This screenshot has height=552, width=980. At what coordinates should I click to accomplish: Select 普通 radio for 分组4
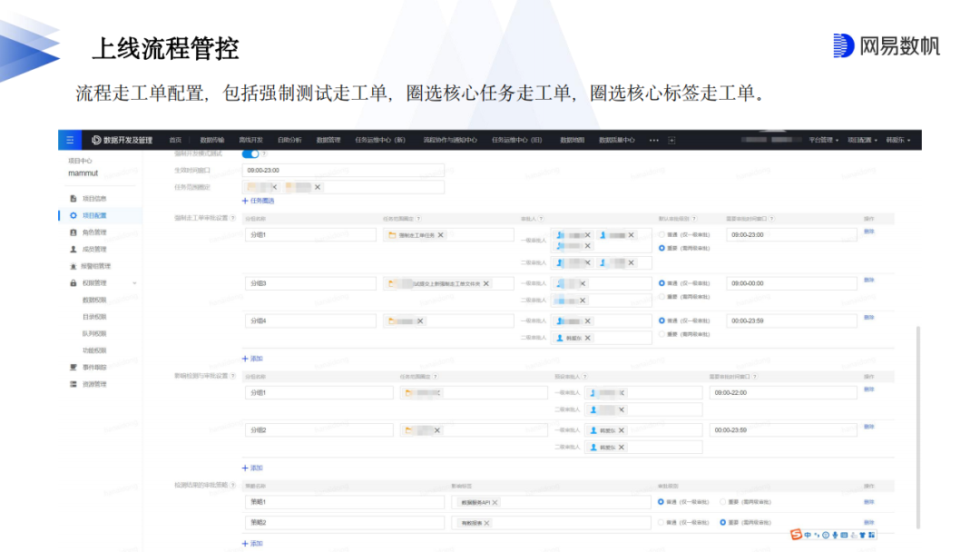coord(661,320)
